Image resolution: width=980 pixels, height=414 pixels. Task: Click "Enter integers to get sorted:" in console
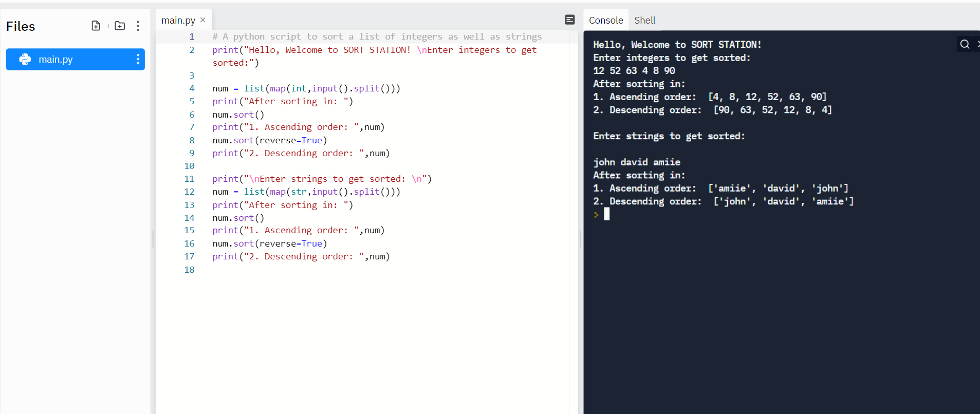tap(672, 58)
